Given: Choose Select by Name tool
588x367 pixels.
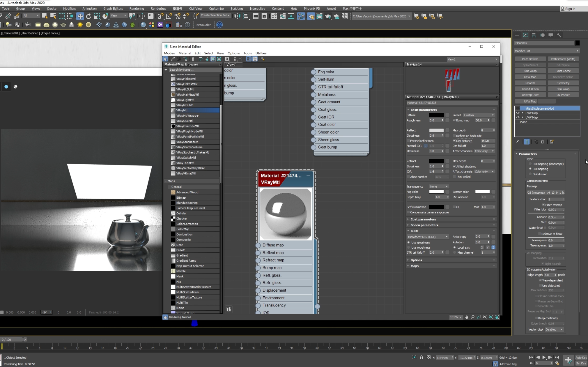Looking at the screenshot, I should point(53,16).
